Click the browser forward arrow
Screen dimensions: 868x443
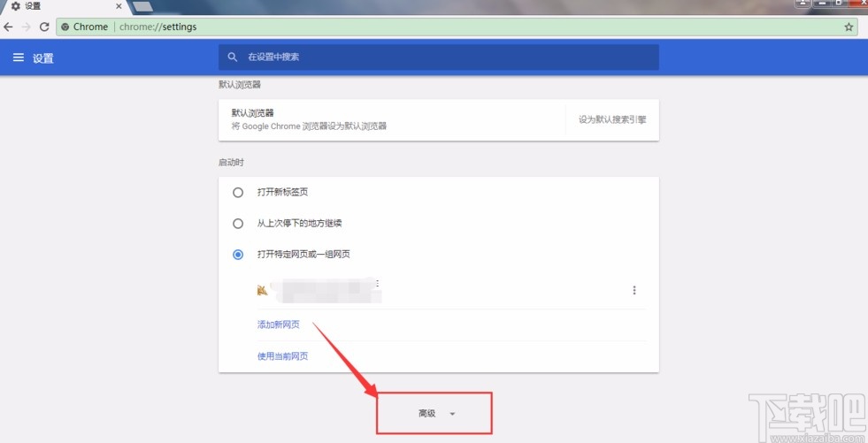(26, 27)
